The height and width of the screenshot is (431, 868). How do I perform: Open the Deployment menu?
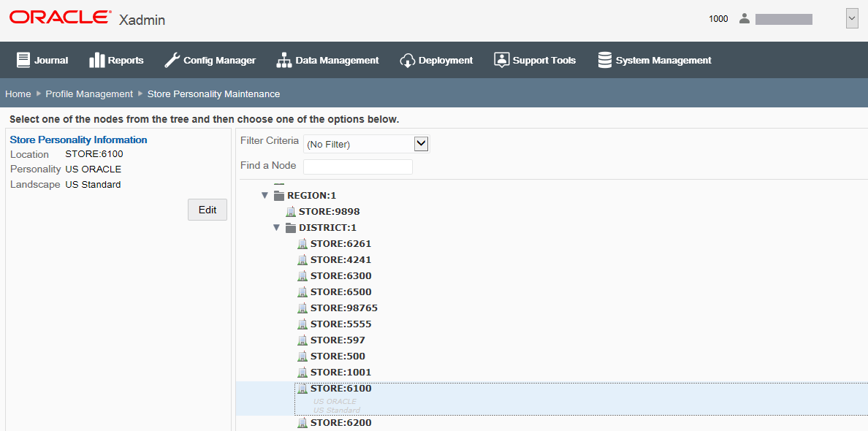[436, 61]
